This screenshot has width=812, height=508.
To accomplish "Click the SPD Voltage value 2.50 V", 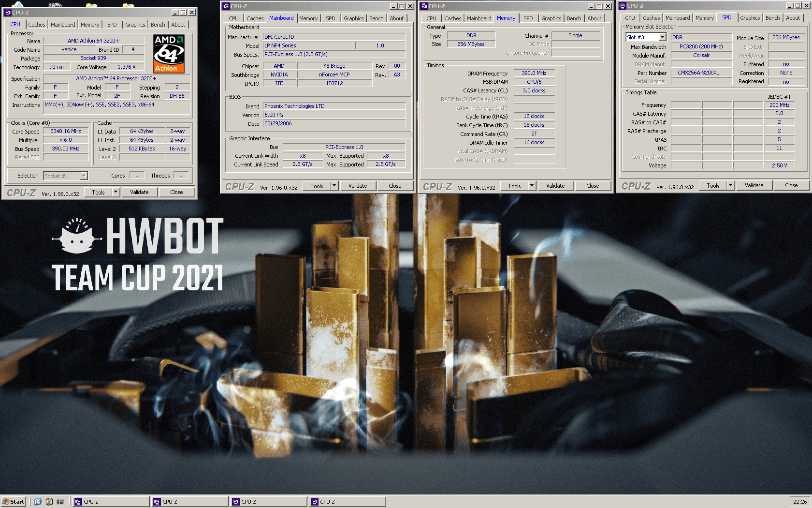I will [779, 165].
